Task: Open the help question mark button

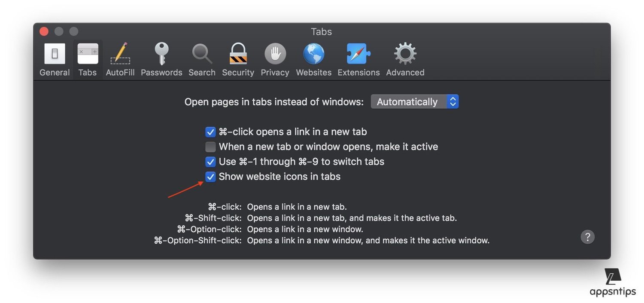Action: point(588,237)
